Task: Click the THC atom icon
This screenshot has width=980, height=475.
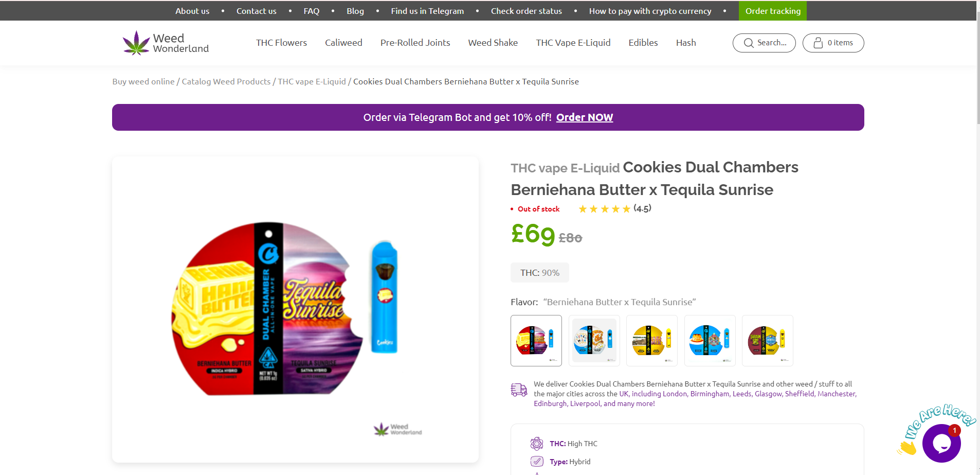Action: coord(537,444)
